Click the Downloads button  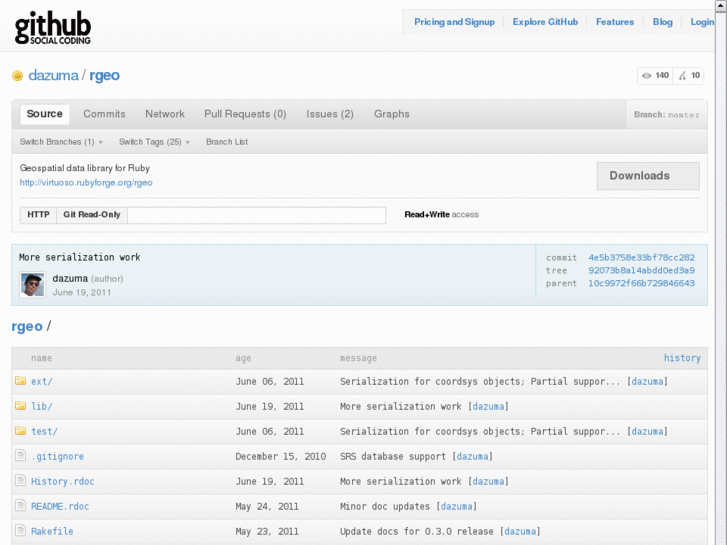pos(648,176)
